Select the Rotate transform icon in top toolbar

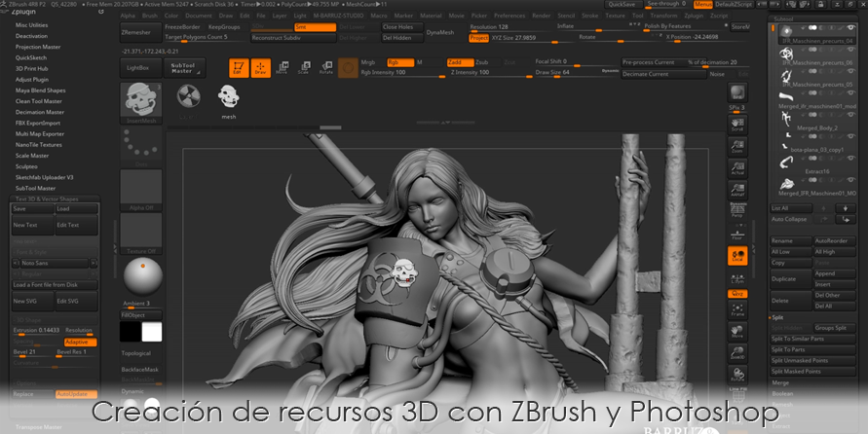click(326, 68)
